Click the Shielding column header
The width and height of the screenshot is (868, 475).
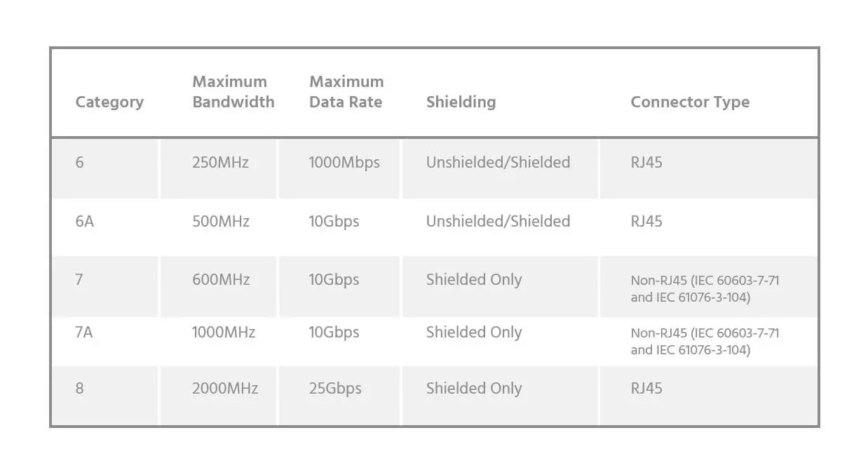pos(461,102)
